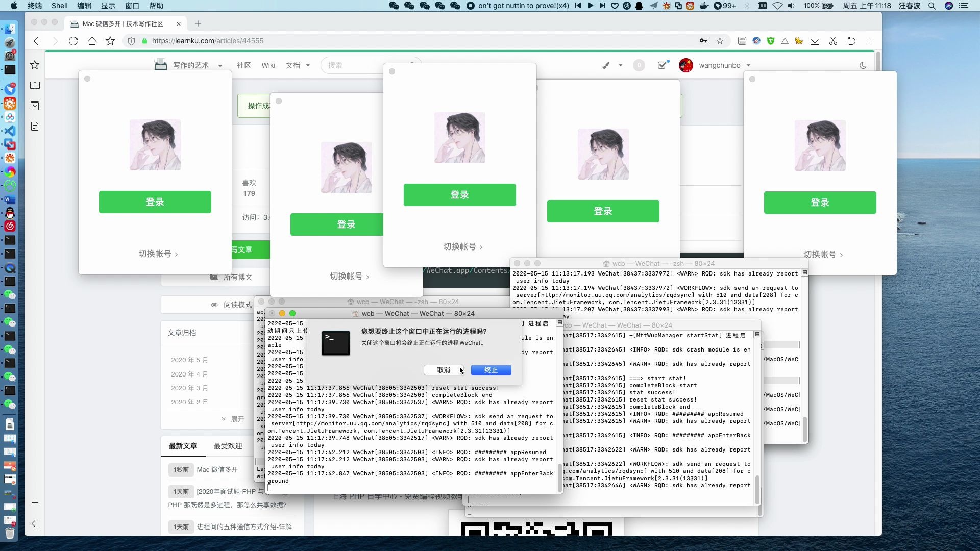Switch to 最受欢迎 tab
The height and width of the screenshot is (551, 980).
[228, 446]
